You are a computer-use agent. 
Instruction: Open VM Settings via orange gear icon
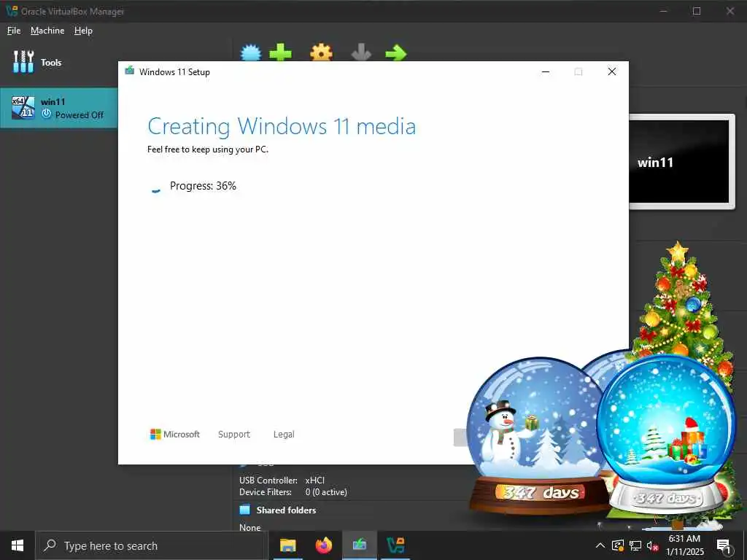[x=321, y=52]
